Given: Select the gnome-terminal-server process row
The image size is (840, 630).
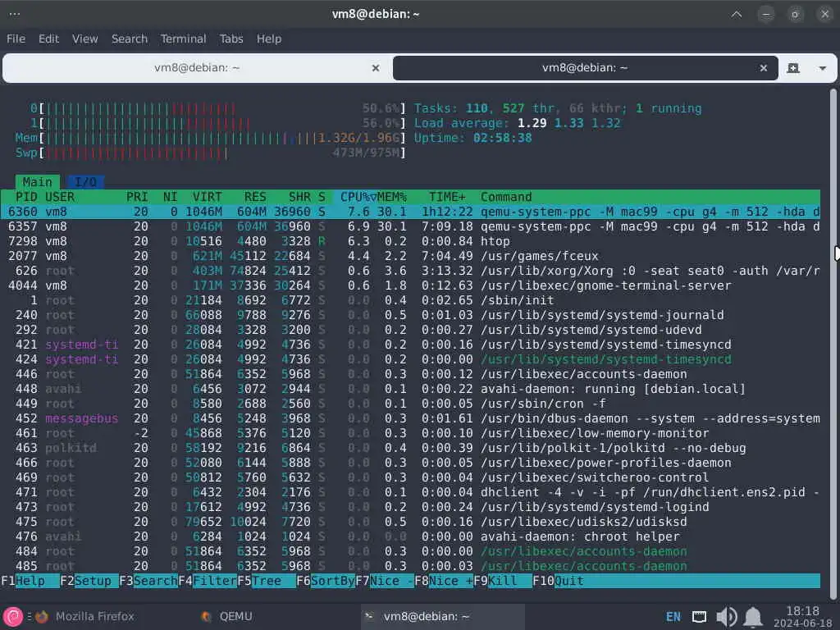Looking at the screenshot, I should tap(410, 285).
